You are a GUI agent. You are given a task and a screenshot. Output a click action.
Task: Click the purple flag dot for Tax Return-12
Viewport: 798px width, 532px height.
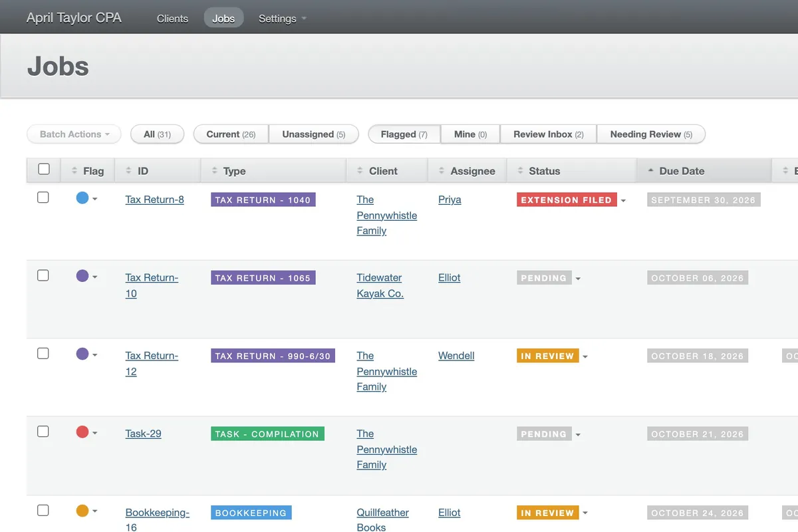tap(82, 354)
